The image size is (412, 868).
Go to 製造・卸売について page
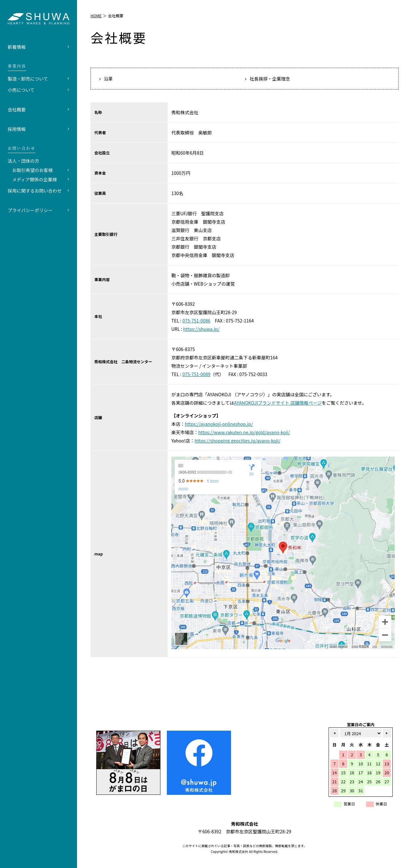tap(39, 79)
